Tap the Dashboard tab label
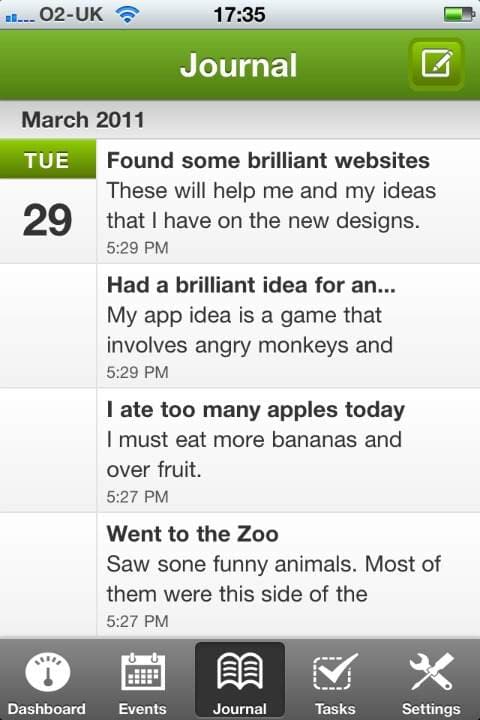Viewport: 480px width, 720px height. point(46,709)
